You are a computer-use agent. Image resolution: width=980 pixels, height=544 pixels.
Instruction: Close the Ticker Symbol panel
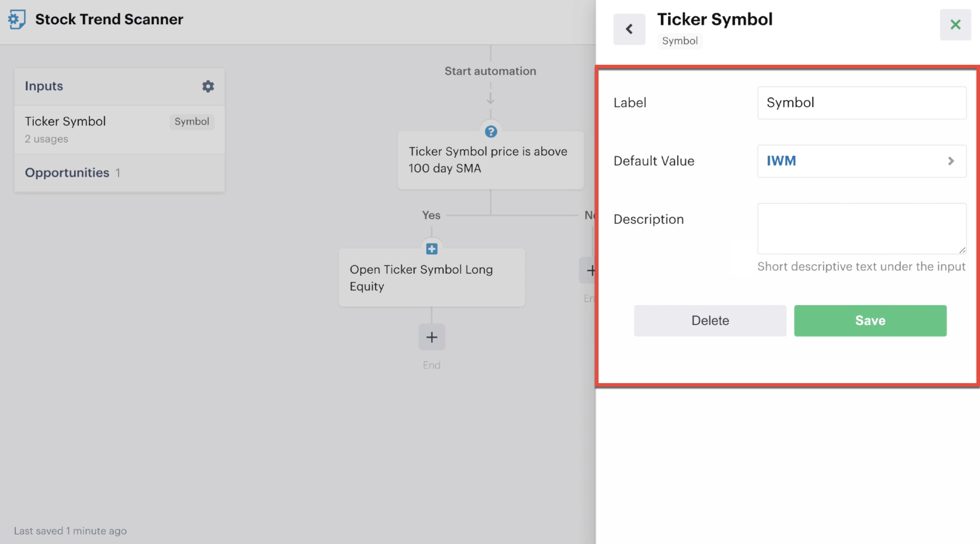955,25
